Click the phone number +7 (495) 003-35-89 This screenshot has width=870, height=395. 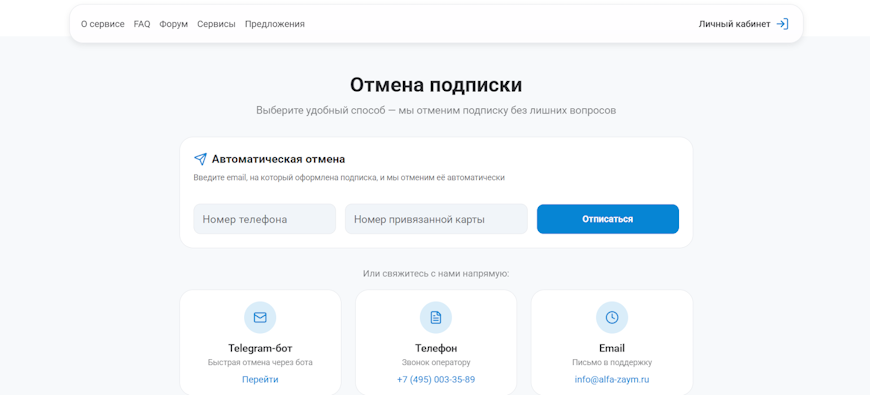[x=436, y=379]
